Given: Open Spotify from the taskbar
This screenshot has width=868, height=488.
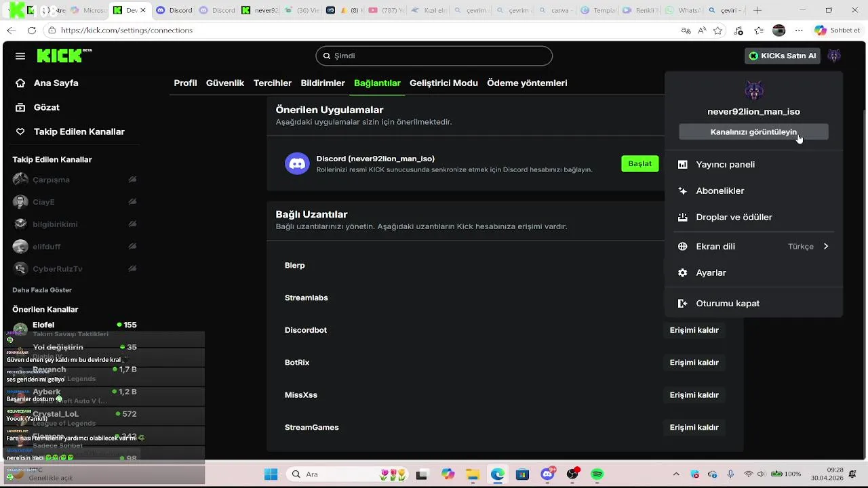Looking at the screenshot, I should coord(597,474).
